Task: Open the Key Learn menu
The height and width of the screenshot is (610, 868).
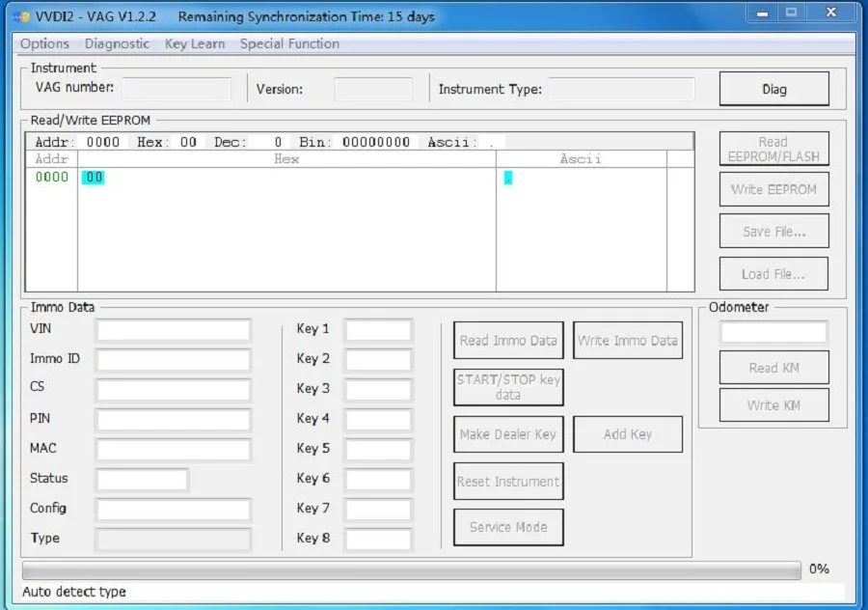Action: pyautogui.click(x=194, y=43)
